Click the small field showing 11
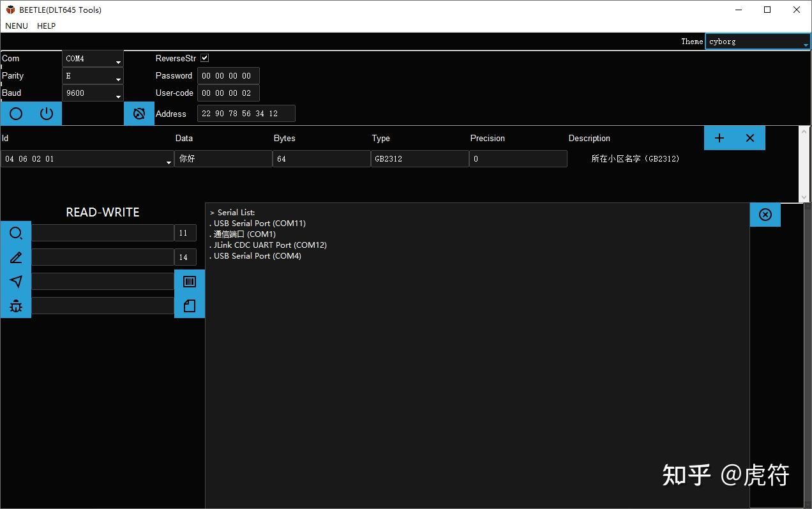 coord(185,233)
